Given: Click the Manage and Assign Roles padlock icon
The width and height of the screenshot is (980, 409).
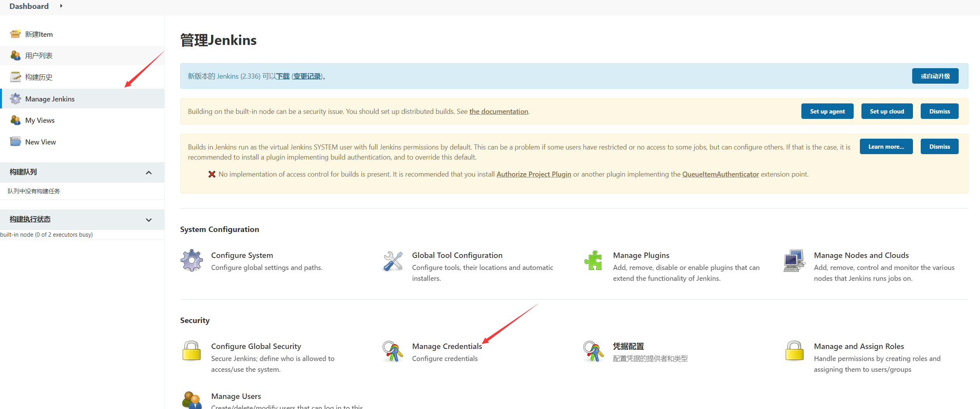Looking at the screenshot, I should coord(794,351).
